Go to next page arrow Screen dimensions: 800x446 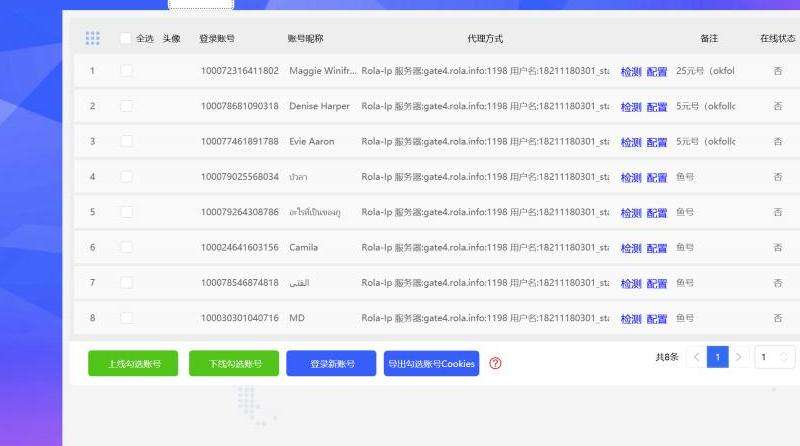coord(739,357)
